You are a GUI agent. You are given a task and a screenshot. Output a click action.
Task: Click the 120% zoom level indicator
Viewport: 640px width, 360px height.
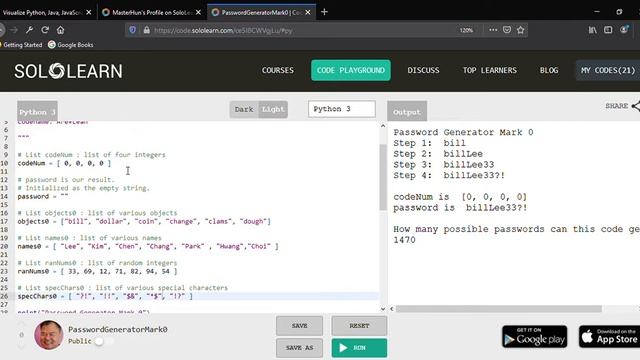tap(466, 30)
